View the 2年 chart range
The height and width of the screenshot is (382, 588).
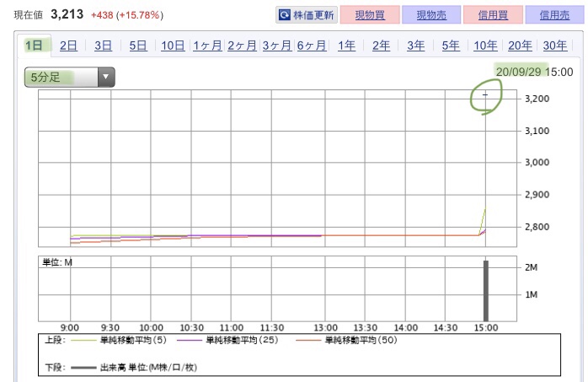coord(381,46)
